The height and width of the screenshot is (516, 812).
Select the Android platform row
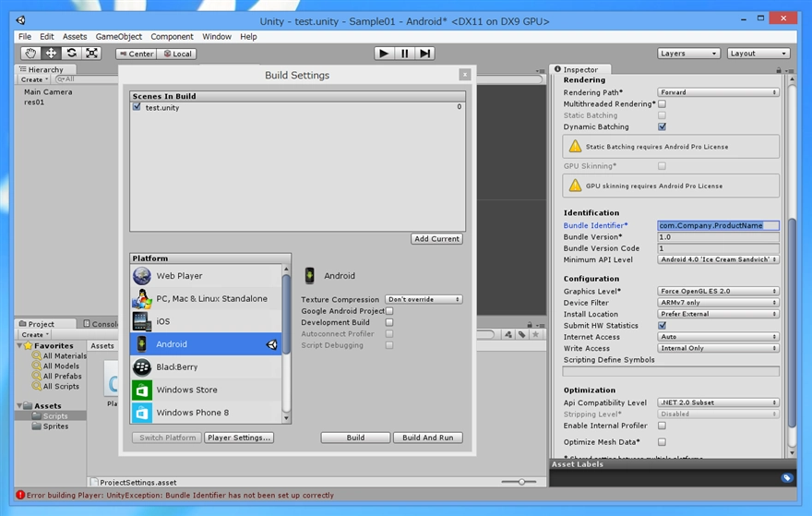206,344
